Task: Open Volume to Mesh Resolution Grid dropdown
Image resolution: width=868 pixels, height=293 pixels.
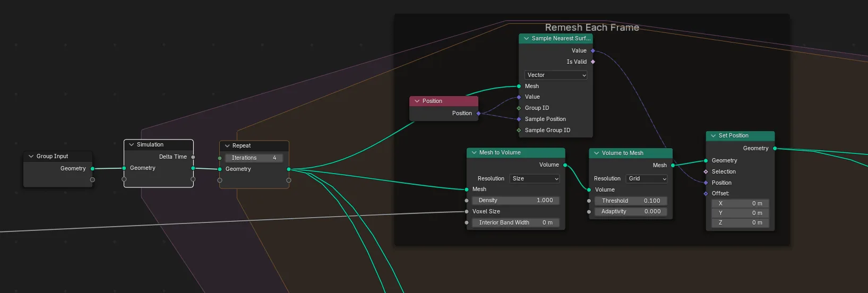Action: click(x=647, y=178)
